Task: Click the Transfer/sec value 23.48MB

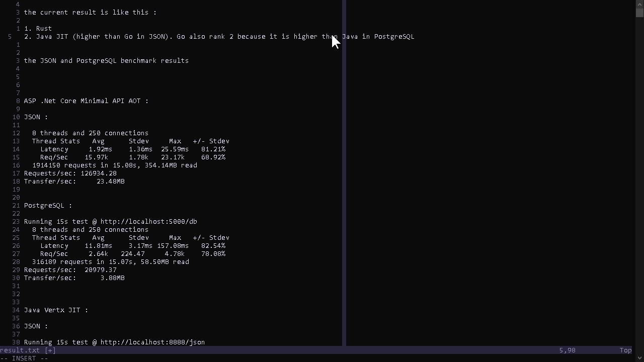Action: (x=110, y=182)
